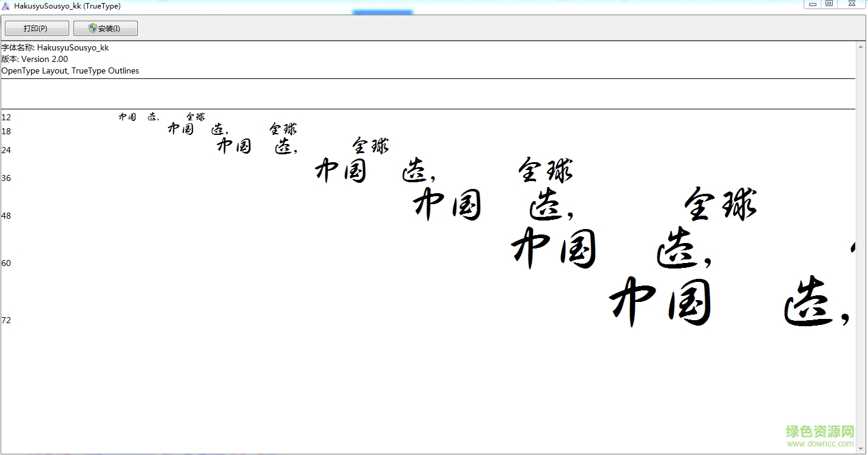The image size is (868, 455).
Task: Select the 36-point size label
Action: 6,177
